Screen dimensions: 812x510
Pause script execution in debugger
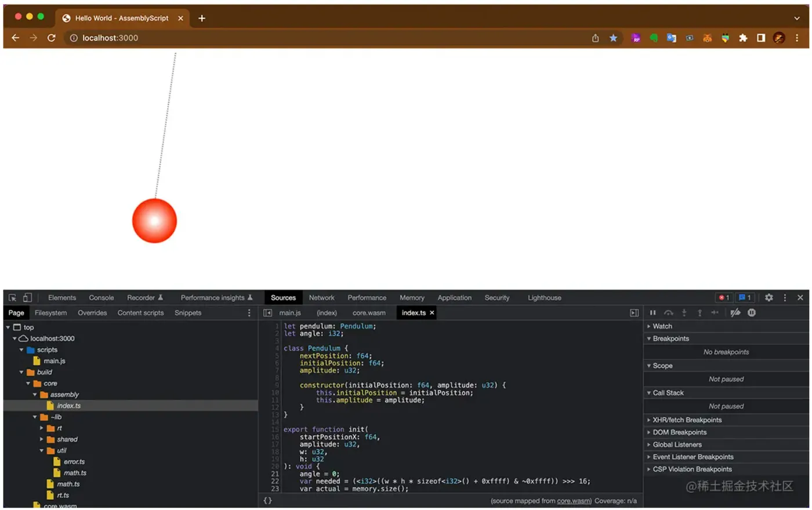(653, 312)
